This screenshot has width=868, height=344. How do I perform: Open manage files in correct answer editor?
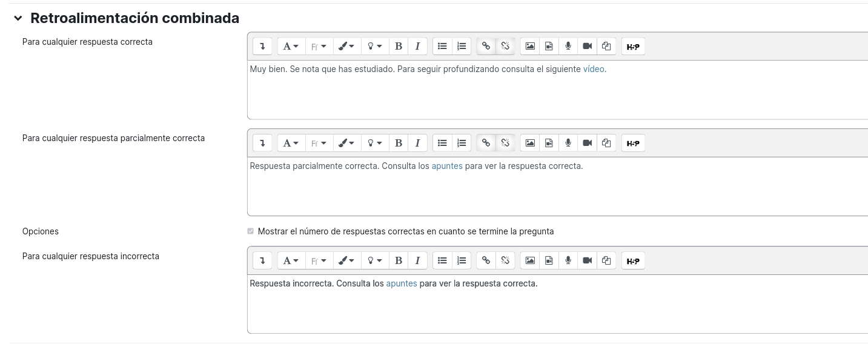coord(606,46)
